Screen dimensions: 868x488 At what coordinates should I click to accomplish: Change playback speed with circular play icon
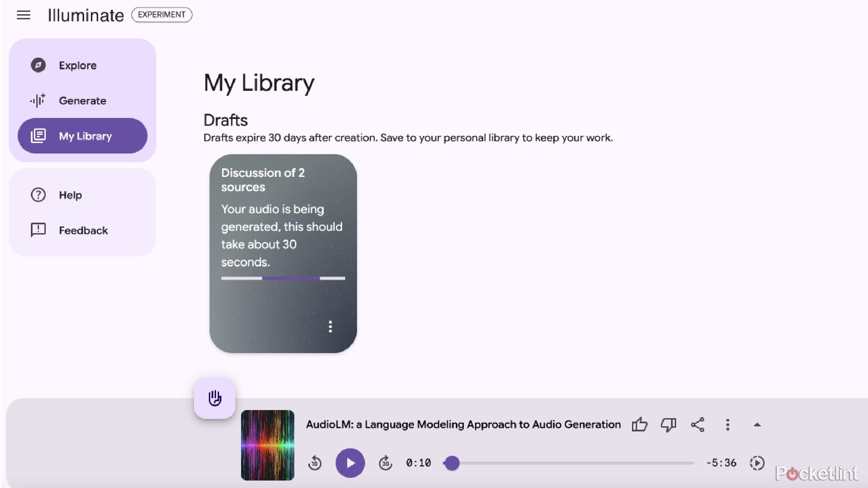[x=757, y=463]
